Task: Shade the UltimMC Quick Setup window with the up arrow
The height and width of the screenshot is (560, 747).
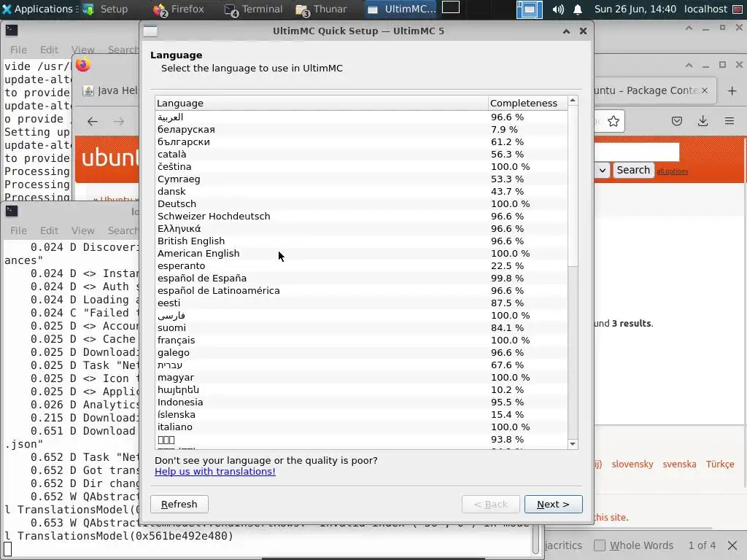Action: click(x=566, y=31)
